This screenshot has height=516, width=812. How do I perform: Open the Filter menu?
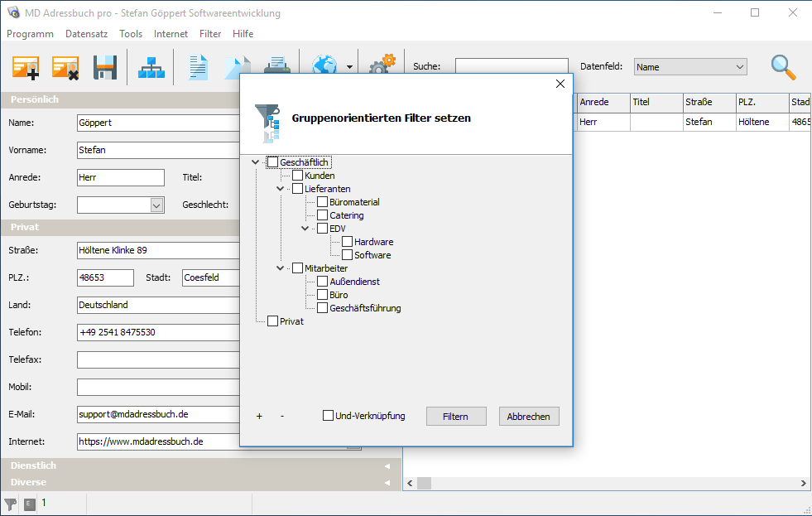pyautogui.click(x=210, y=34)
